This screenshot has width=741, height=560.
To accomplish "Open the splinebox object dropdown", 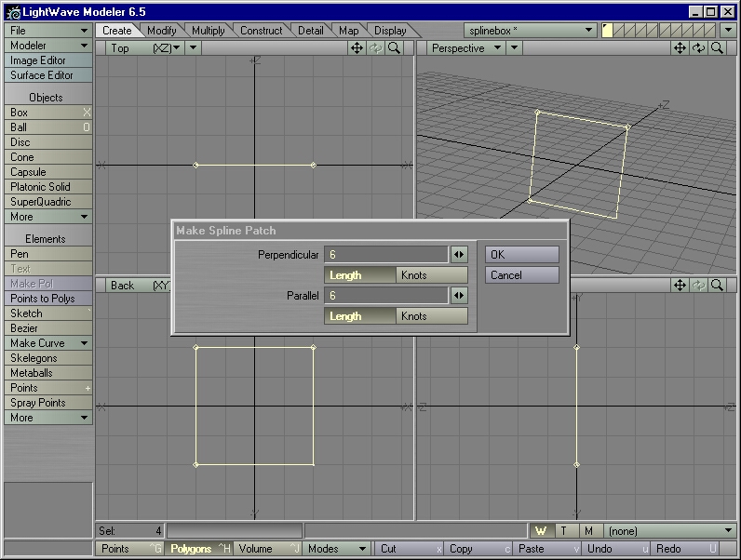I will coord(530,31).
